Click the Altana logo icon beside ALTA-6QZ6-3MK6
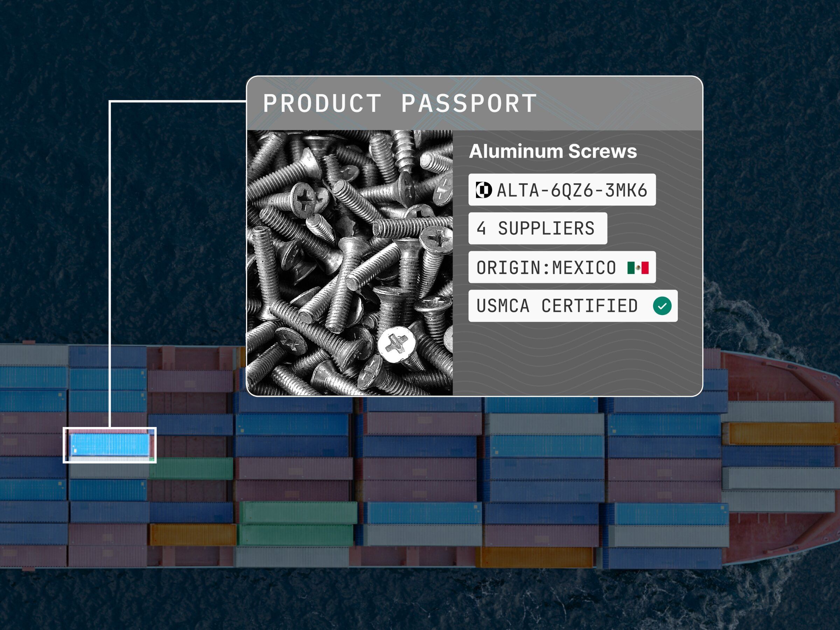The height and width of the screenshot is (630, 840). click(x=483, y=190)
